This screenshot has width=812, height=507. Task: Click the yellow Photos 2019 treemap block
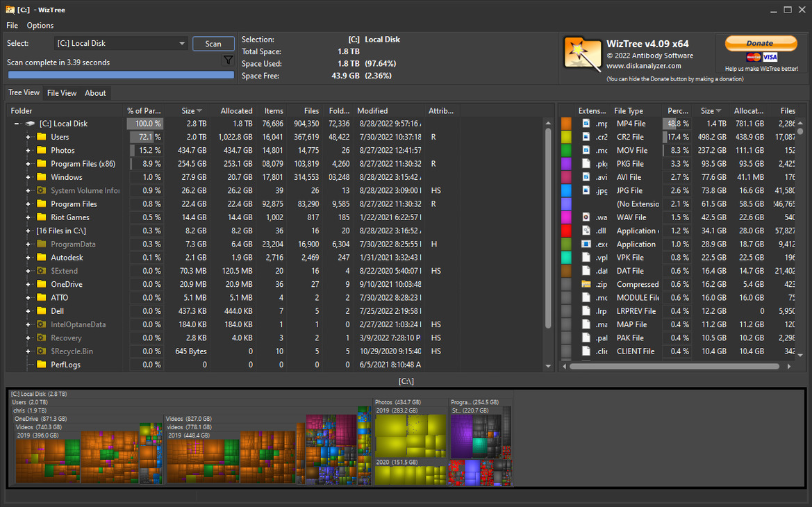tap(410, 435)
